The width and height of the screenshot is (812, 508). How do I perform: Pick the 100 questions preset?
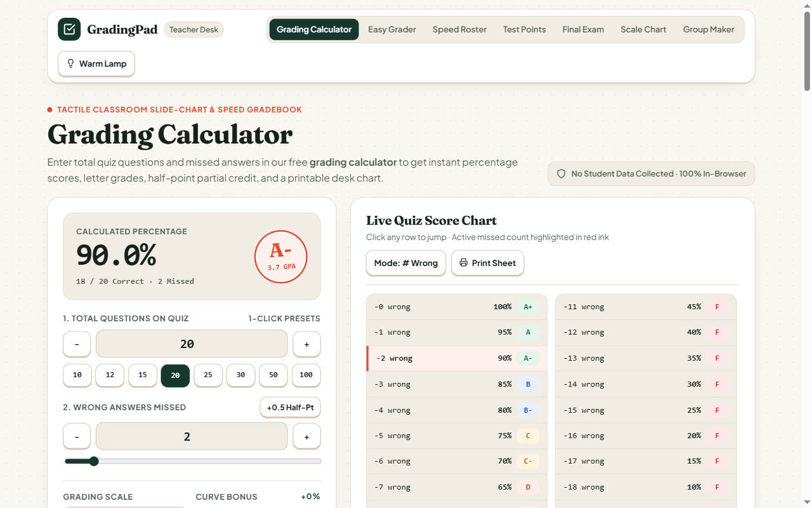point(306,375)
